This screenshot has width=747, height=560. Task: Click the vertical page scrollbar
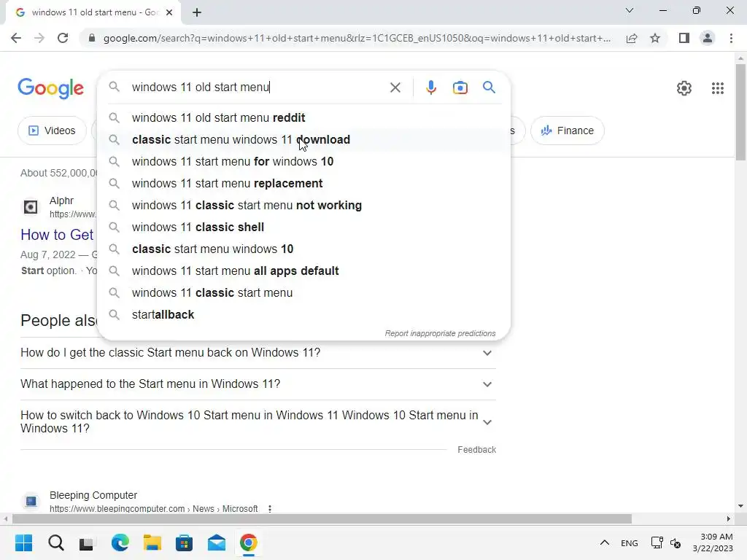(740, 113)
